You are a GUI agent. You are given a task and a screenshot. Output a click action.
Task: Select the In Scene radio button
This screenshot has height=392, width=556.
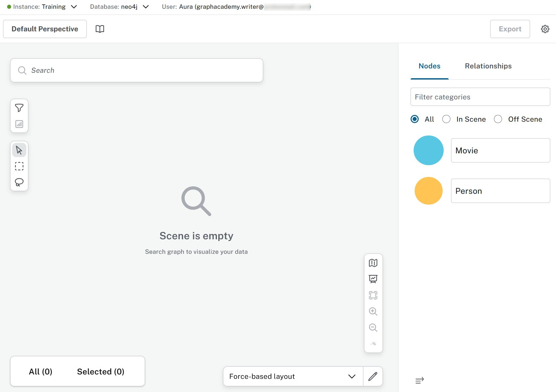(446, 119)
